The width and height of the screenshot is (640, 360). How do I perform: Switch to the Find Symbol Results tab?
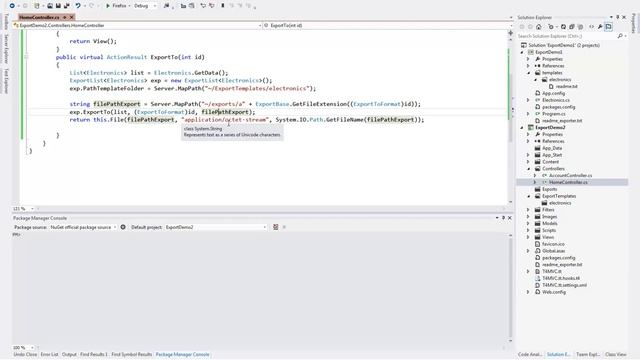(x=131, y=354)
